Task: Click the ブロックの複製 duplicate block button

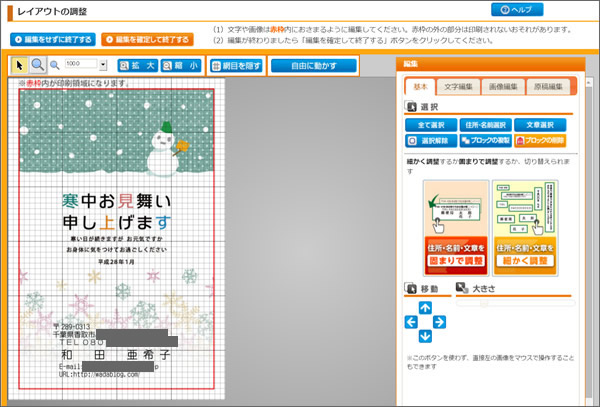Action: (x=486, y=141)
